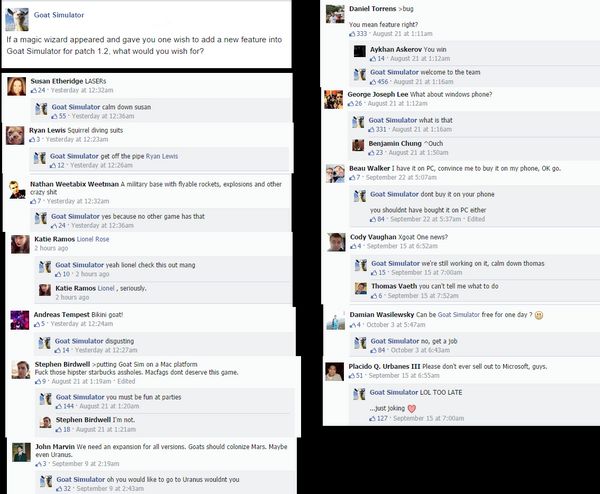
Task: Click the like icon on 'LOL TOO LATE' reply
Action: 372,419
